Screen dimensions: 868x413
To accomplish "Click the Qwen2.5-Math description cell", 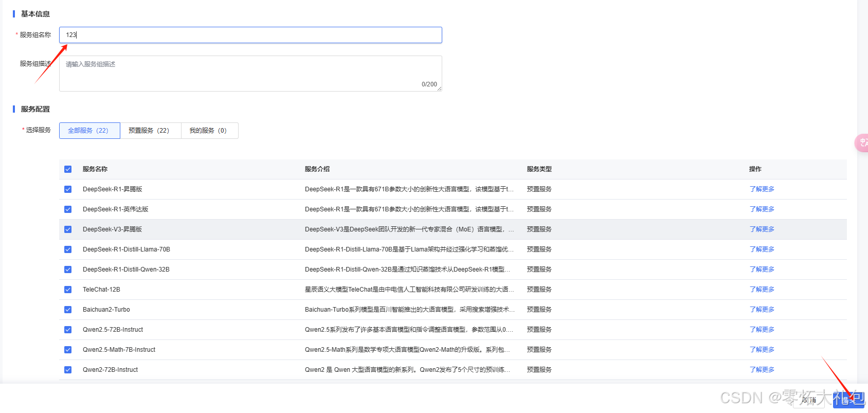I will [x=408, y=350].
